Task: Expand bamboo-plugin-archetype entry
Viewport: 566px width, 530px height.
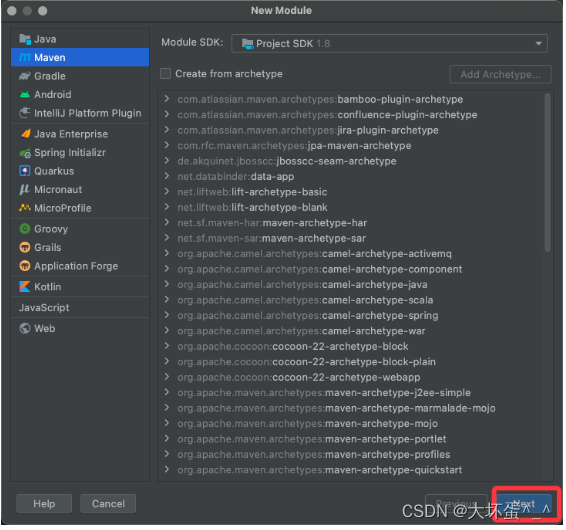Action: point(167,99)
